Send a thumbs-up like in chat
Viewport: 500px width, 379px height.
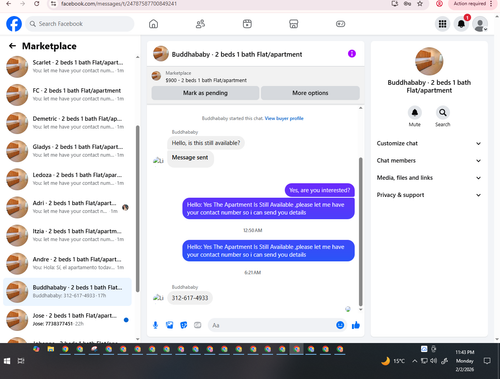click(x=356, y=325)
